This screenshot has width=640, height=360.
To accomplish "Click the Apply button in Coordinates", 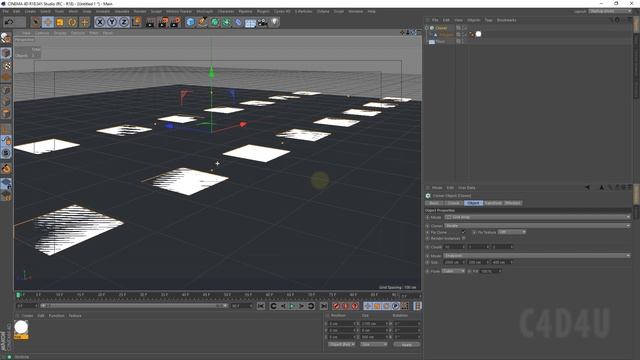I will click(407, 344).
